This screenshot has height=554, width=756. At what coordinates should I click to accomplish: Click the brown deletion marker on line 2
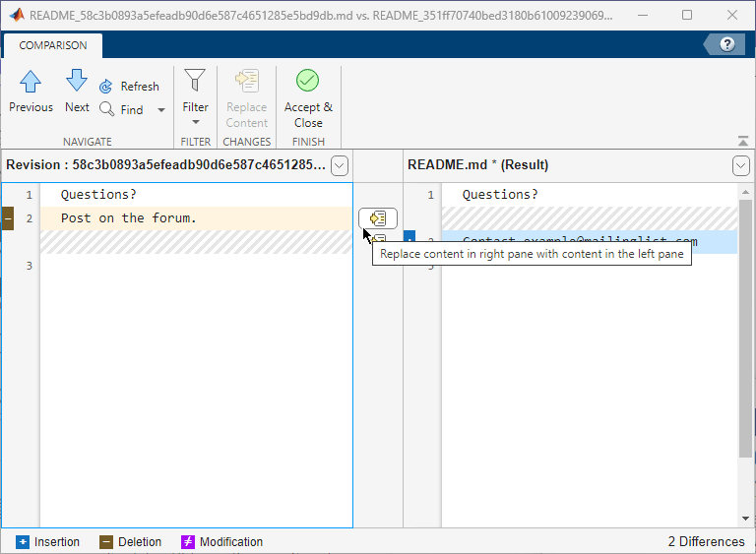7,218
